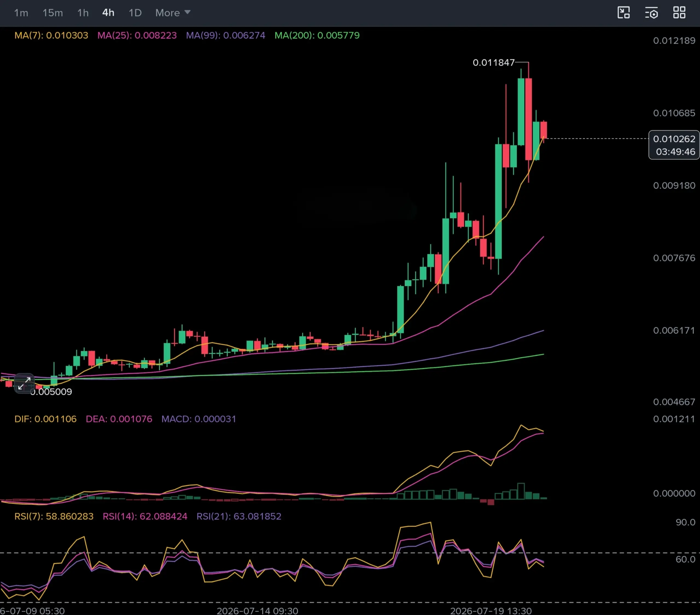Click the countdown timer 03:49:46
Viewport: 700px width, 615px height.
(675, 152)
